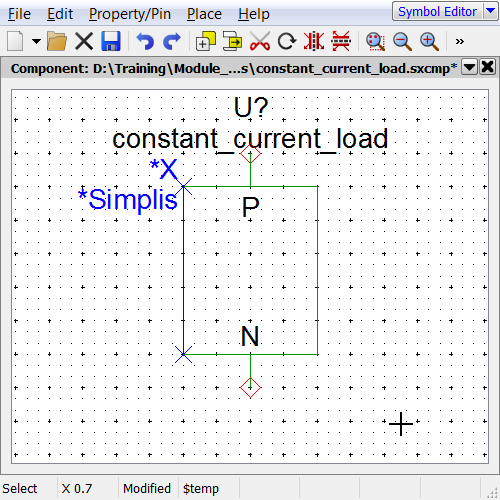This screenshot has height=500, width=500.
Task: Click the black X close-file toolbar icon
Action: tap(84, 41)
